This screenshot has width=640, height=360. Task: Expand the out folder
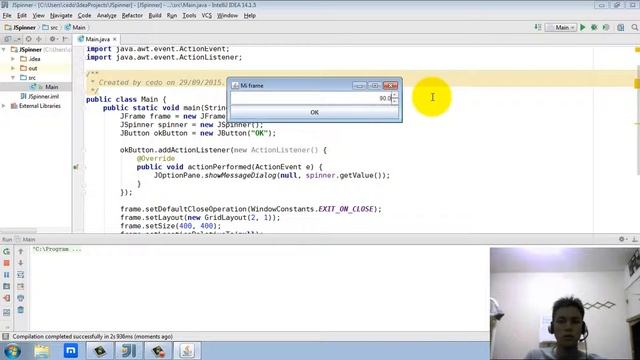tap(13, 68)
